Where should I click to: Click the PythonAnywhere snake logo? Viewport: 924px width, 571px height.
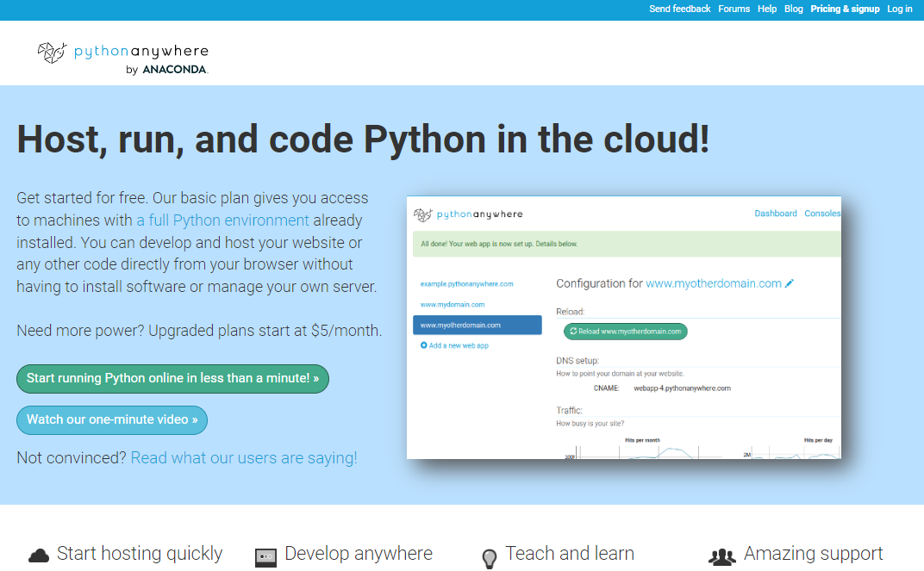point(50,52)
